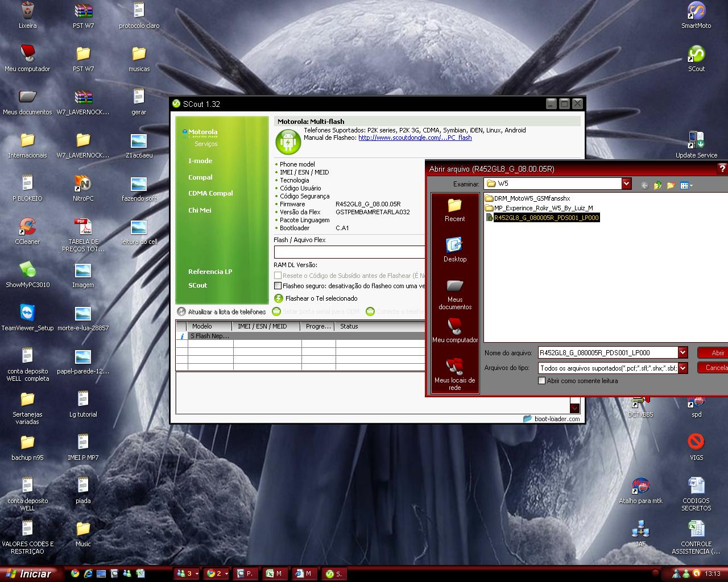Image resolution: width=728 pixels, height=582 pixels.
Task: Select MP_Experince_Rokr_W5_By_Luiz_M folder
Action: tap(539, 208)
